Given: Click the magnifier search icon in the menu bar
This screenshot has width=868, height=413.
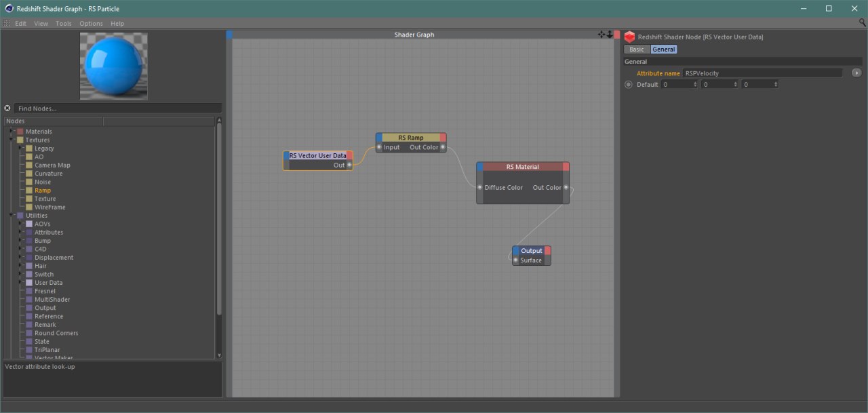Looking at the screenshot, I should point(862,23).
